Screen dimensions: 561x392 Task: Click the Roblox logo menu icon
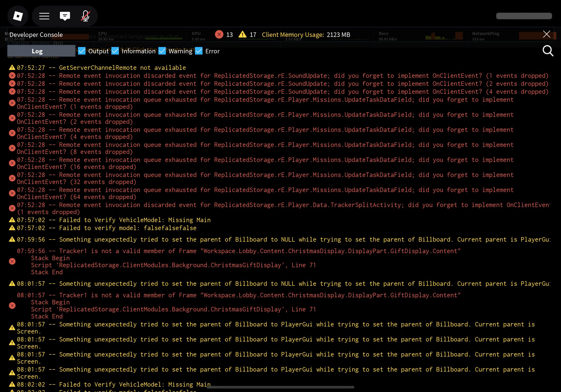(18, 16)
